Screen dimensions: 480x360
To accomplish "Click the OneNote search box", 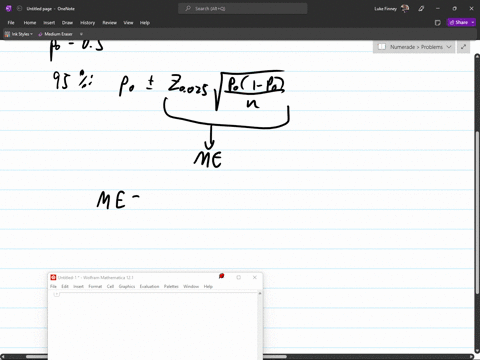I will pos(243,9).
